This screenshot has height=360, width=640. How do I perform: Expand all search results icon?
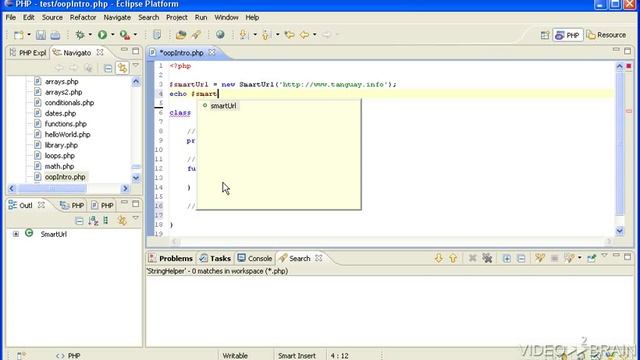(507, 258)
